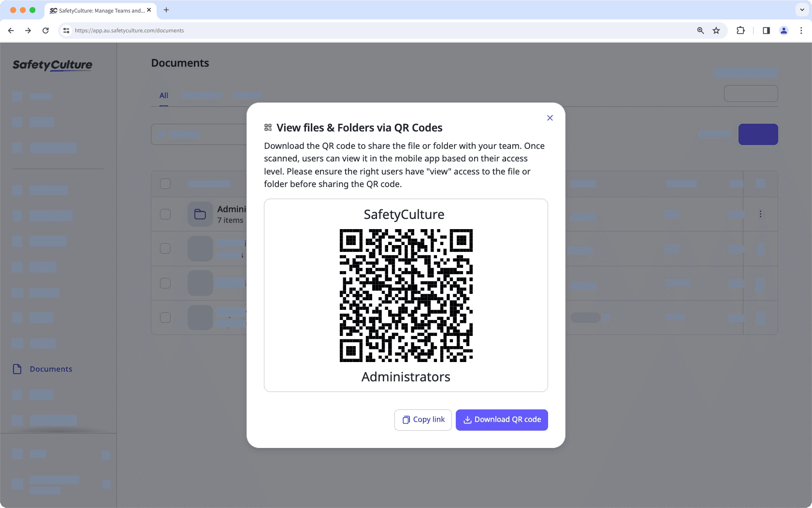
Task: Check the checkbox on the last table row
Action: tap(165, 318)
